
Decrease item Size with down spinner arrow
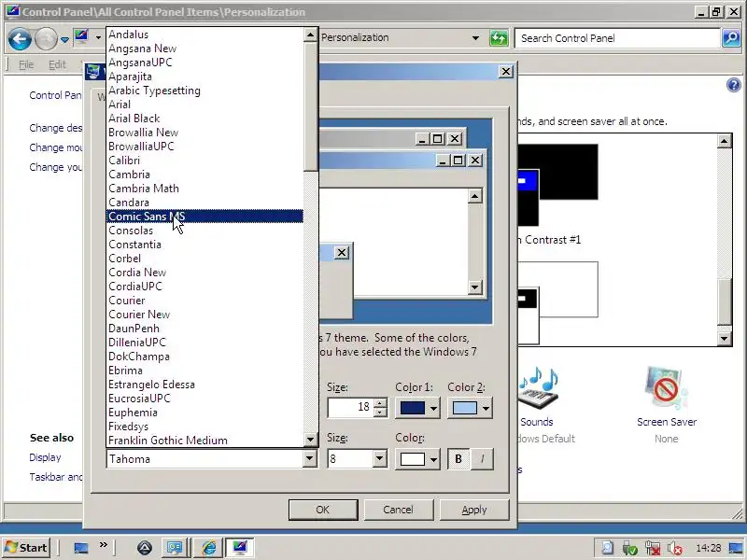tap(380, 413)
